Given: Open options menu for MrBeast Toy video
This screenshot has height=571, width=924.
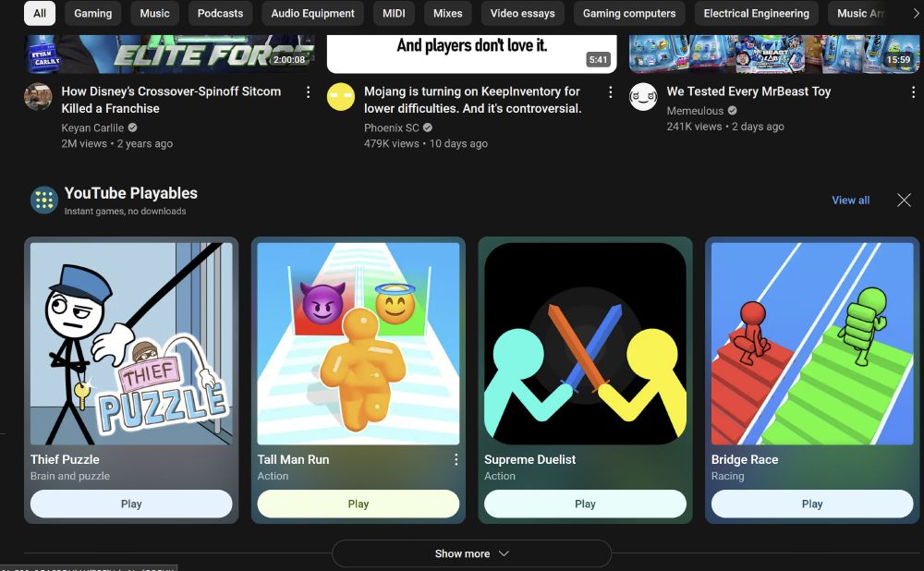Looking at the screenshot, I should 913,91.
